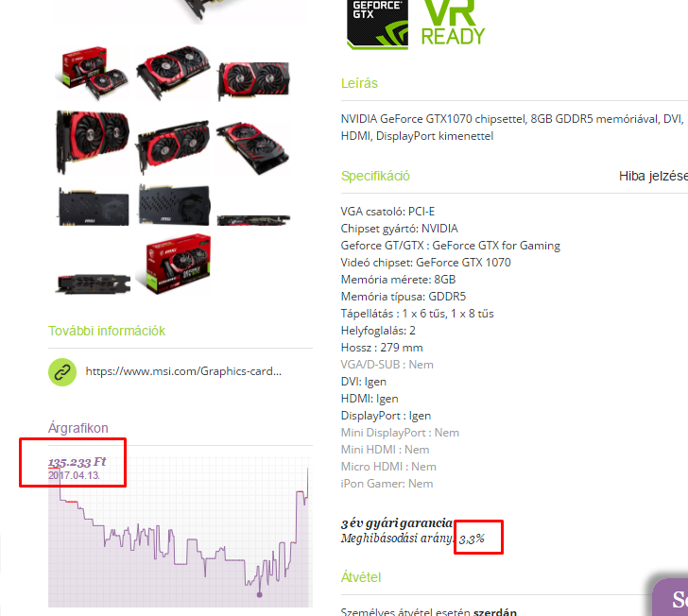Open the msi.com Graphics-card link

pos(183,371)
